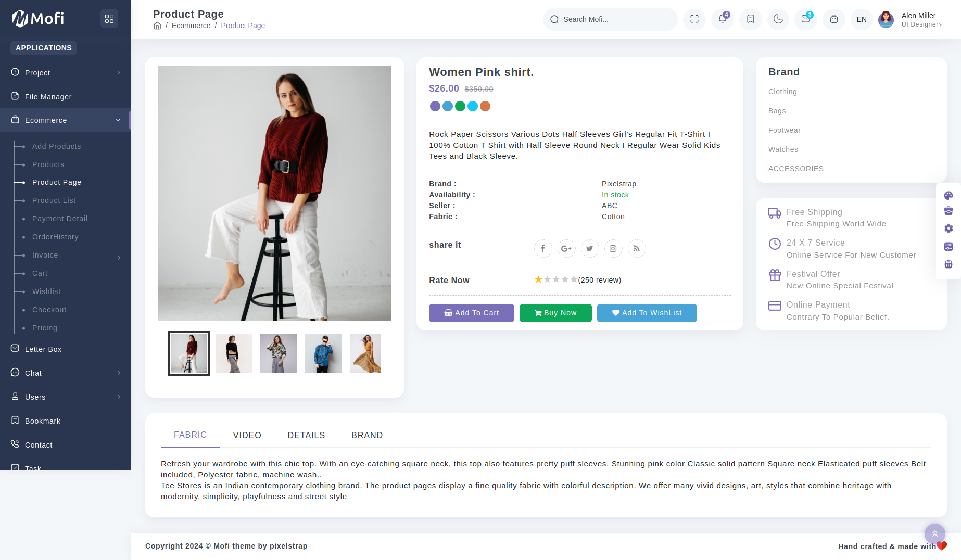Open the header bookmark icon

click(x=751, y=19)
